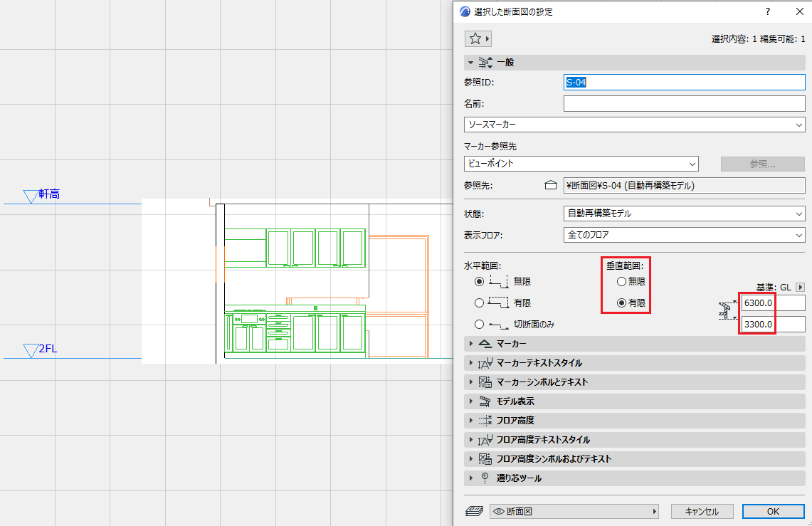Expand the フロア高度 panel
Image resolution: width=812 pixels, height=526 pixels.
(x=470, y=421)
